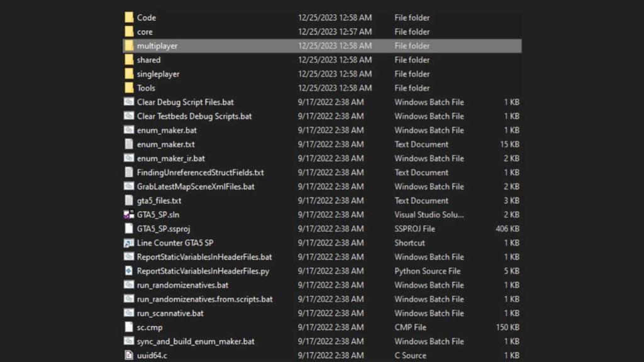This screenshot has width=644, height=362.
Task: Select the 'Shortcut' type cell
Action: (x=409, y=243)
